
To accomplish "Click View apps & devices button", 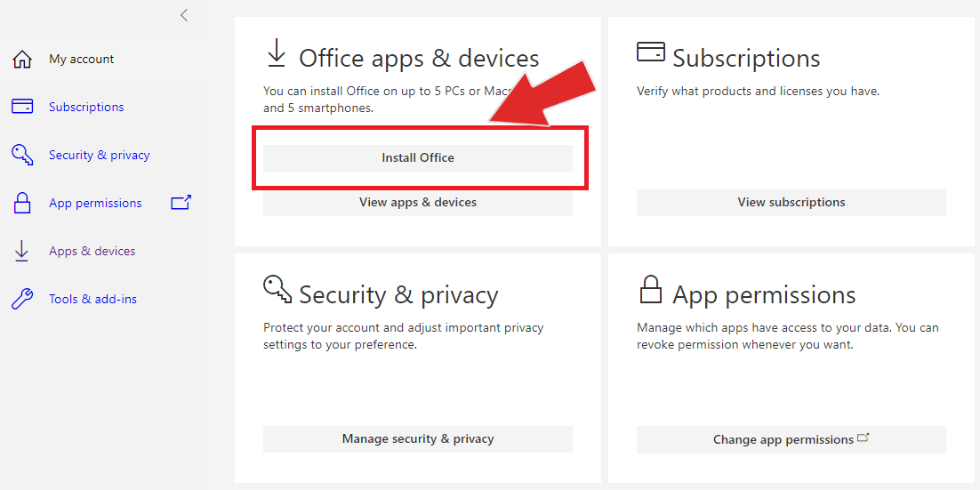I will click(417, 203).
